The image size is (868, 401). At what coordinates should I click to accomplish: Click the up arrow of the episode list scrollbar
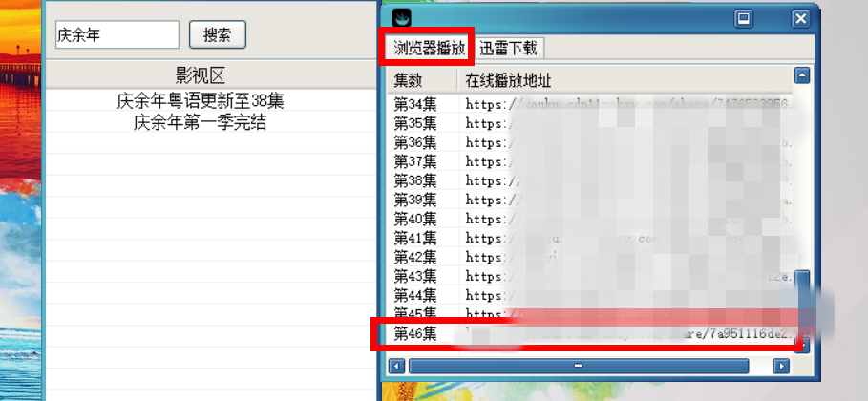click(x=803, y=75)
